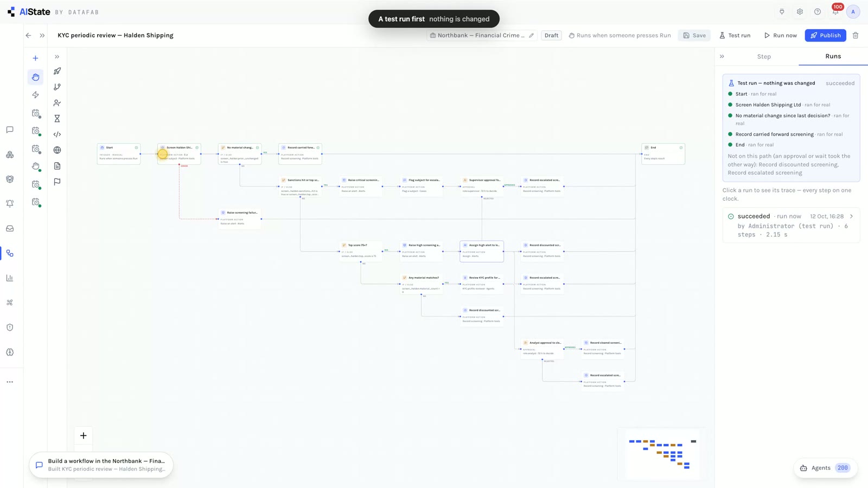Choose the hourglass wait icon
This screenshot has width=868, height=488.
click(57, 118)
